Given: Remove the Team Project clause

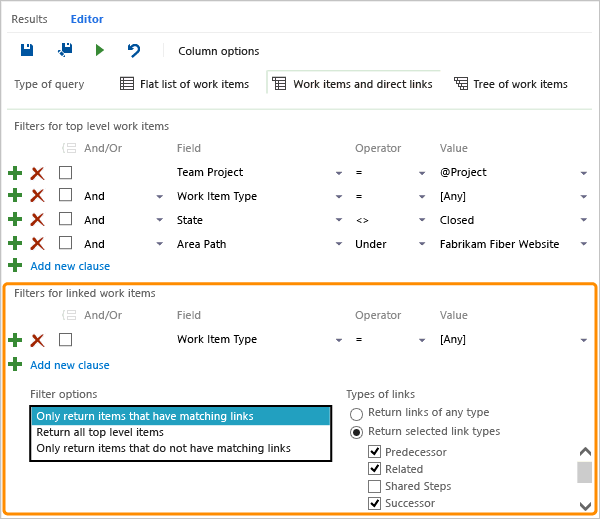Looking at the screenshot, I should (37, 173).
